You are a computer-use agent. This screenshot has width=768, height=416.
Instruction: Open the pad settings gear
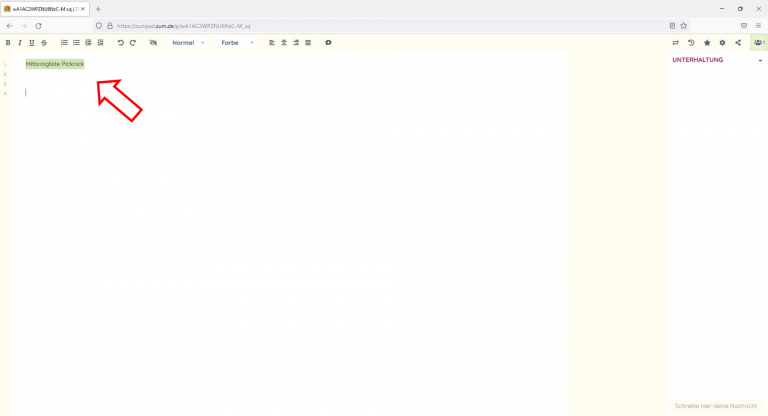point(722,43)
